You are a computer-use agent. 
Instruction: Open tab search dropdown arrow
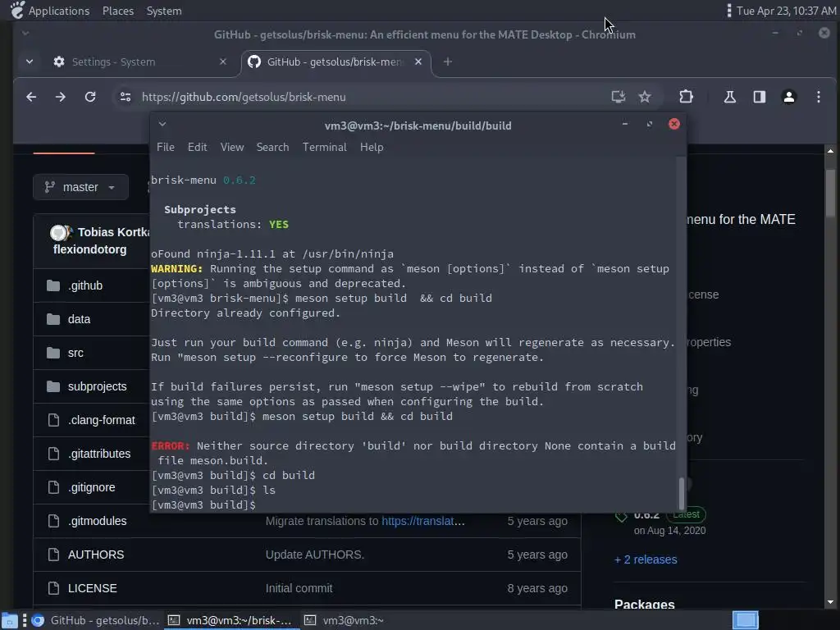tap(30, 62)
